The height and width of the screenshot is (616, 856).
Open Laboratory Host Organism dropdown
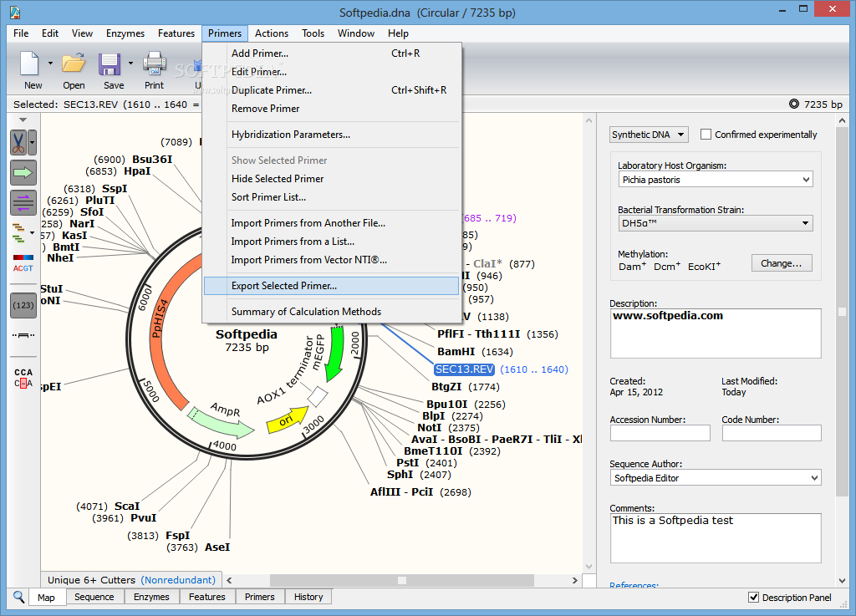716,180
